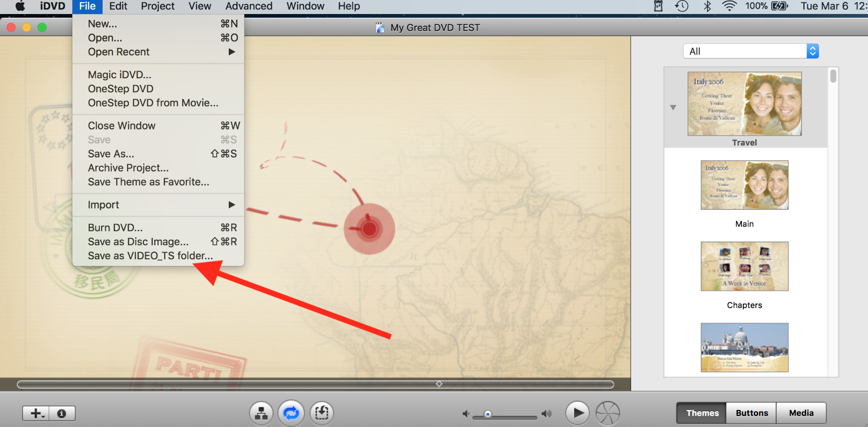
Task: Click the date and time in menu bar
Action: (x=833, y=6)
